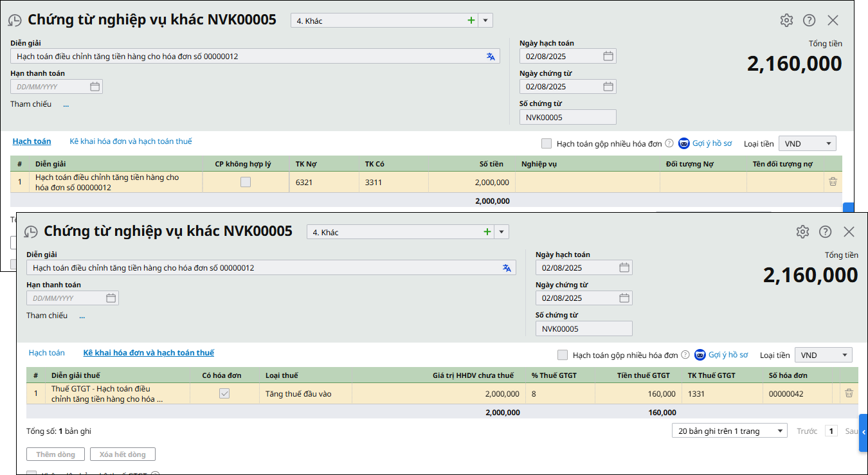Click the Số hóa đơn cell 00000042
Viewport: 868px width, 475px height.
(786, 394)
